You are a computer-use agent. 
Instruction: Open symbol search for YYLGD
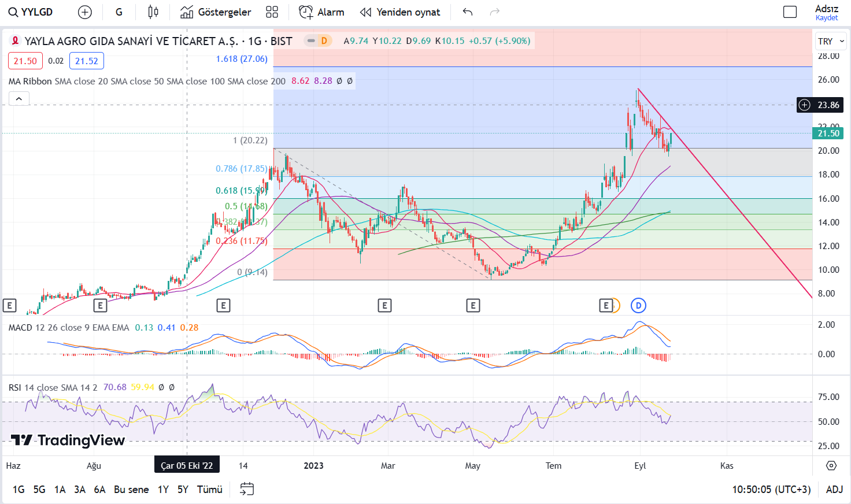pos(31,12)
